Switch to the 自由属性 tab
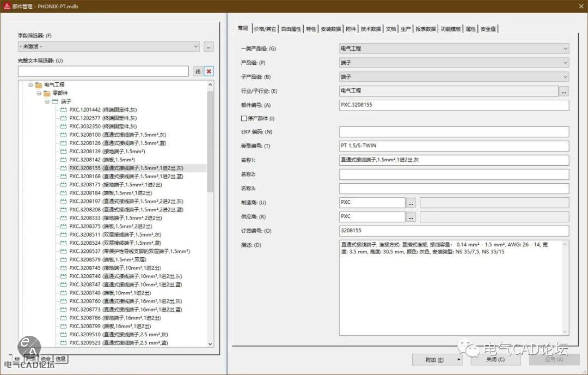Image resolution: width=588 pixels, height=375 pixels. pyautogui.click(x=291, y=29)
